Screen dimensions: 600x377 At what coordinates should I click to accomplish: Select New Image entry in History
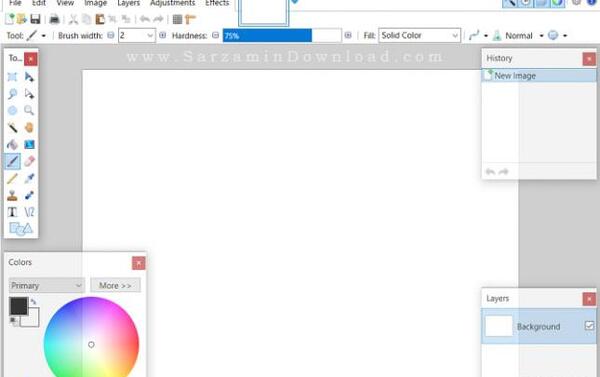point(538,76)
